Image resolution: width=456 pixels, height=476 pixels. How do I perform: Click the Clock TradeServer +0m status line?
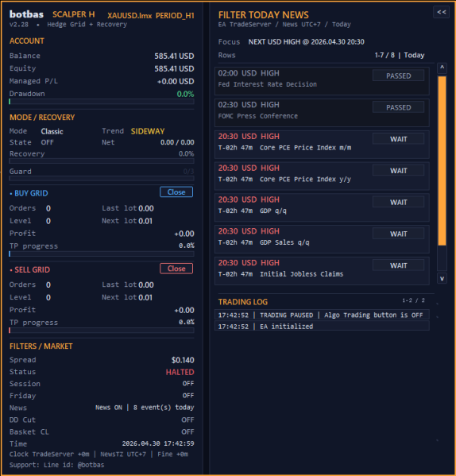(99, 454)
